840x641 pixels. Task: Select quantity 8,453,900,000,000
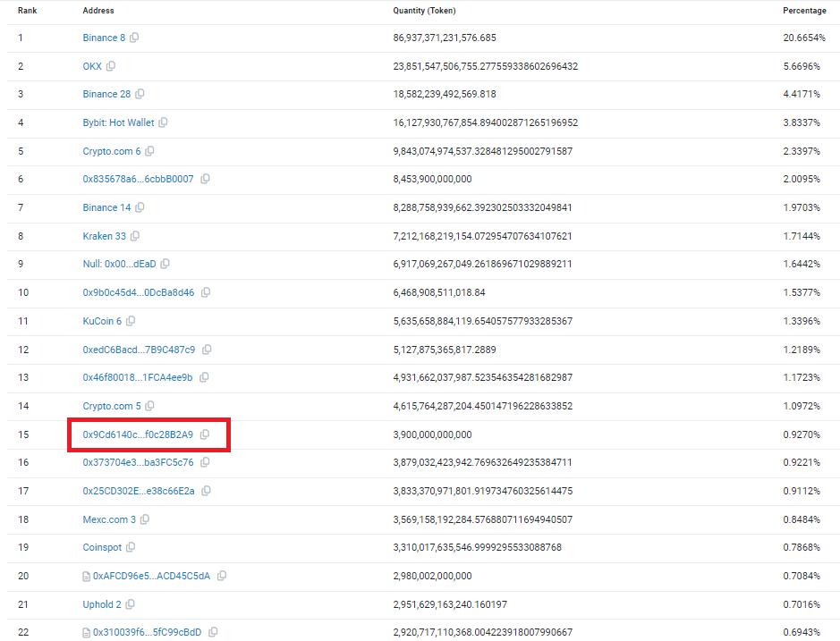click(432, 179)
